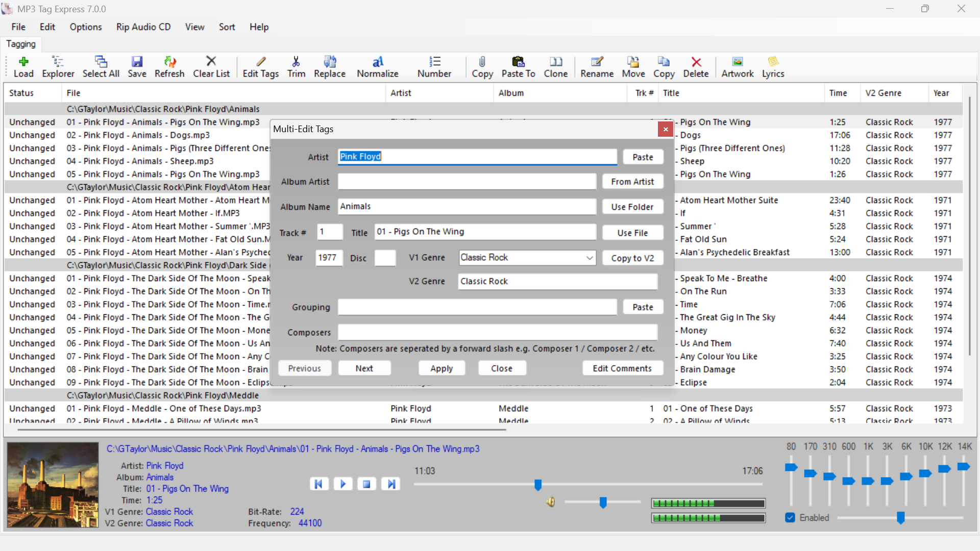Close the Multi-Edit Tags dialog with X
The width and height of the screenshot is (980, 551).
666,129
